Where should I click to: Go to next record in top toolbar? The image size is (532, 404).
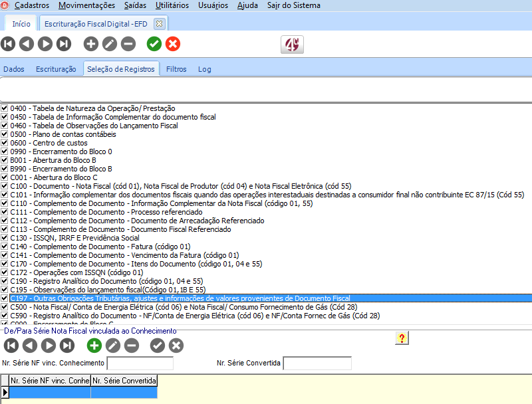click(45, 44)
